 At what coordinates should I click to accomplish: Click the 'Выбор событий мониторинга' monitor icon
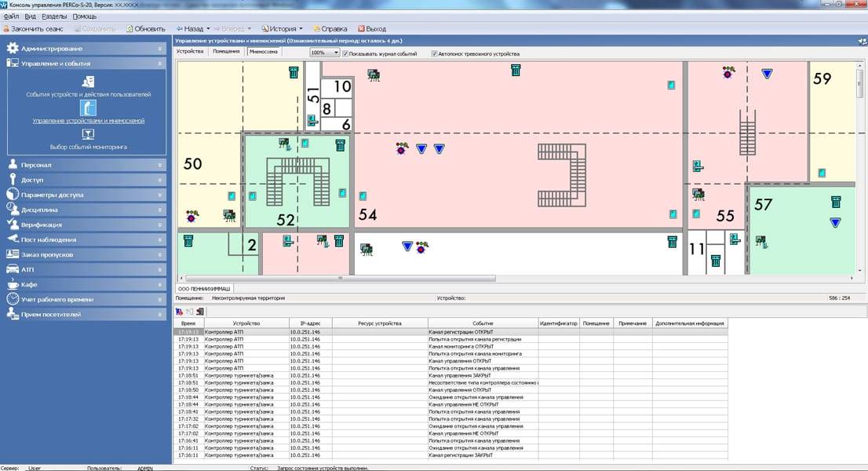(x=89, y=134)
